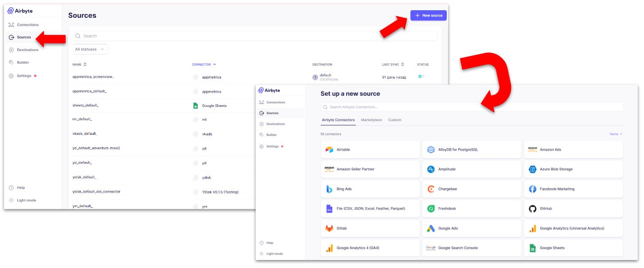Switch to the Custom tab
Image resolution: width=644 pixels, height=268 pixels.
(395, 120)
